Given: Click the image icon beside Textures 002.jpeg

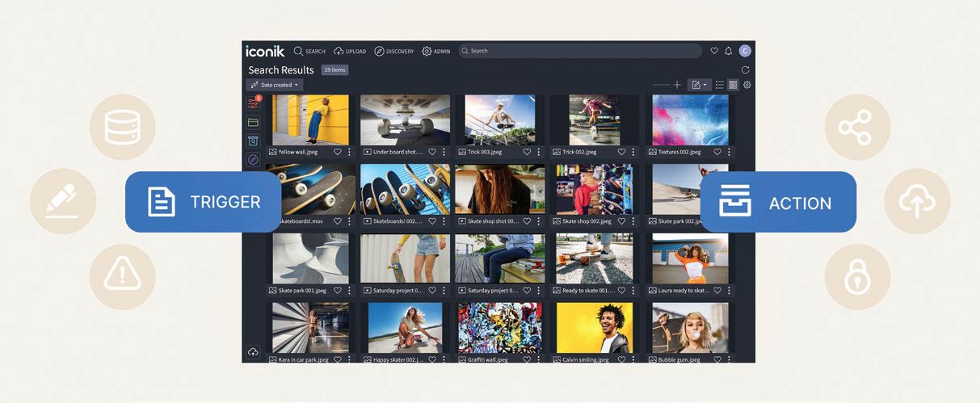Looking at the screenshot, I should [x=652, y=152].
